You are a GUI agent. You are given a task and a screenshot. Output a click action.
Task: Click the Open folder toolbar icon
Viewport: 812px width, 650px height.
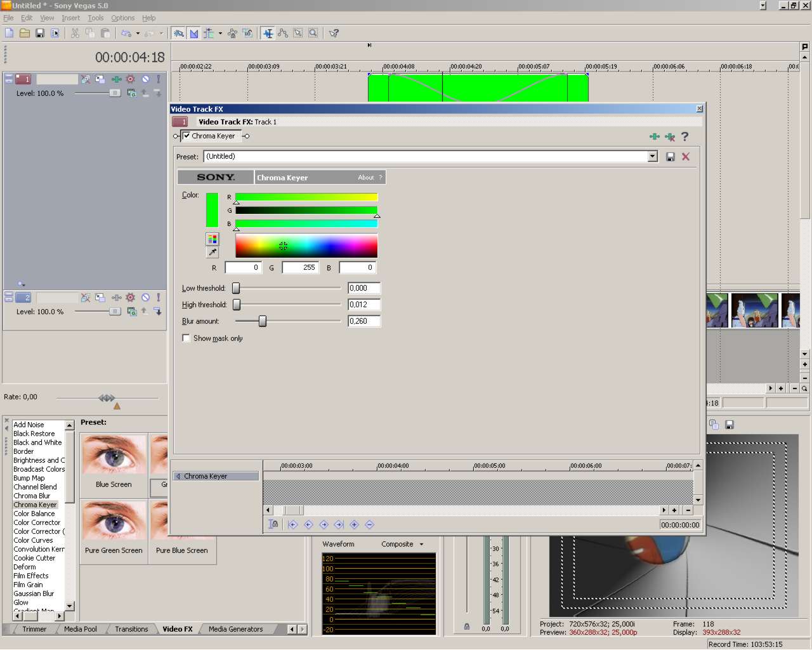click(25, 33)
